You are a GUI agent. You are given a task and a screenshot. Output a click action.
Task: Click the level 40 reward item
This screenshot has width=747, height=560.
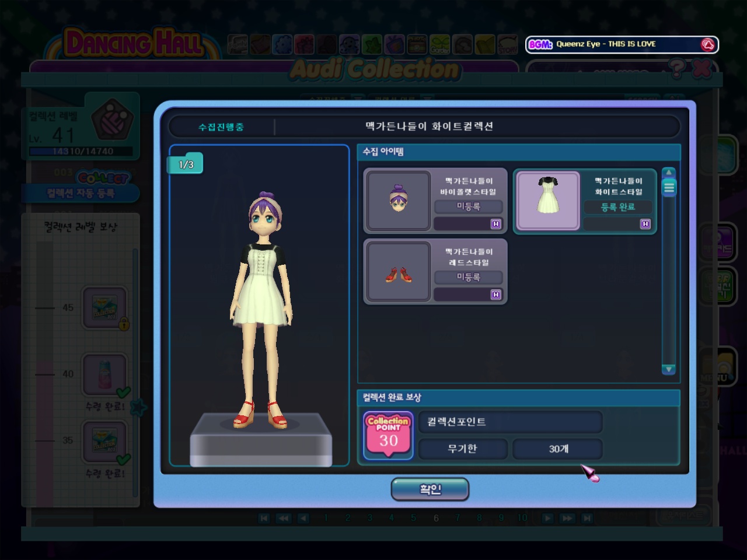[x=104, y=375]
